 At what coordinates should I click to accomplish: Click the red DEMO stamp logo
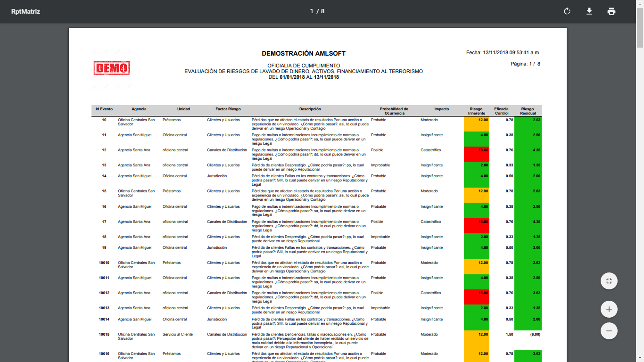tap(112, 68)
